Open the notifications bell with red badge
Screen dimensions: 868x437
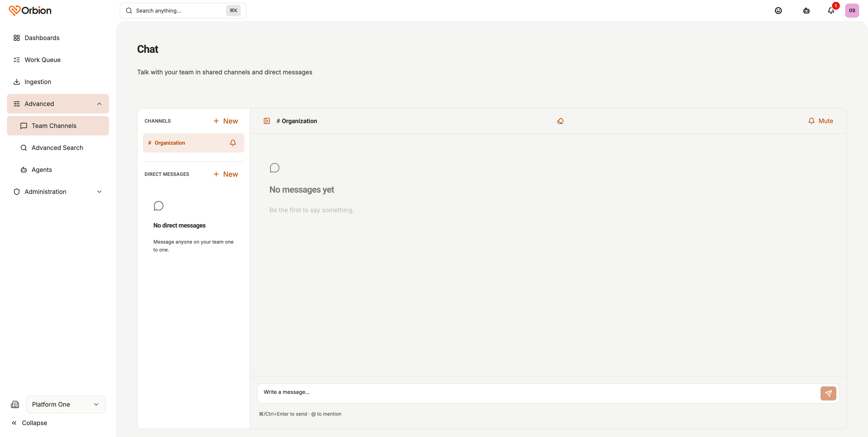tap(831, 10)
